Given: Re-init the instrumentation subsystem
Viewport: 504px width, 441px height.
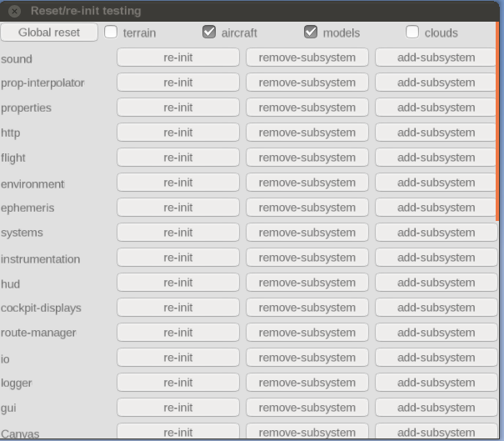Looking at the screenshot, I should (178, 258).
